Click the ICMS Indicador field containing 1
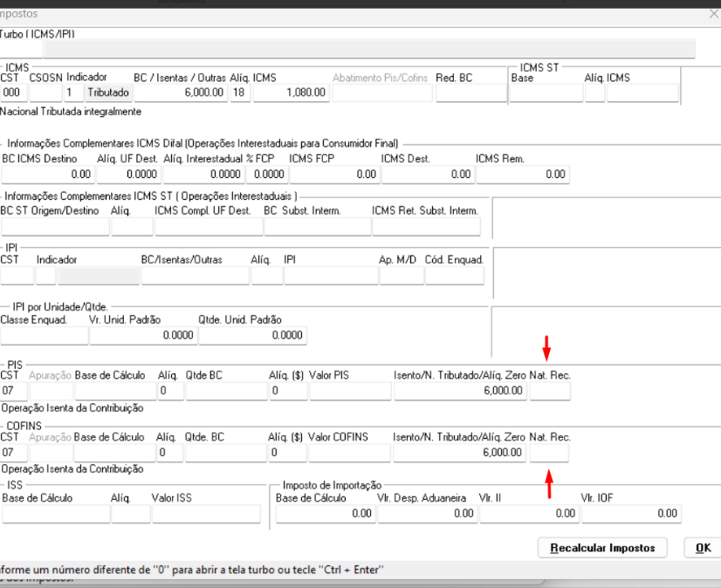 pyautogui.click(x=73, y=92)
